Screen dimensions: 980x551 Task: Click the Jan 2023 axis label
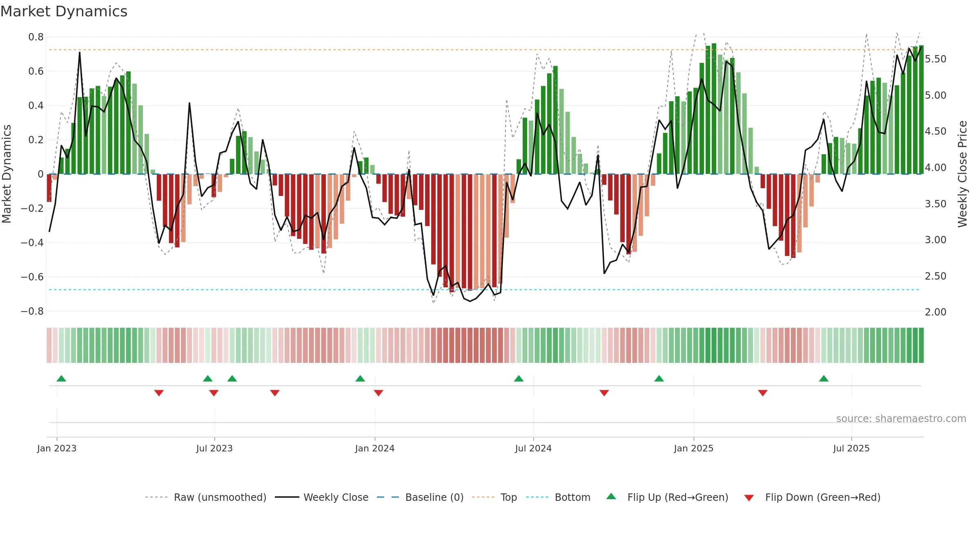(x=57, y=448)
